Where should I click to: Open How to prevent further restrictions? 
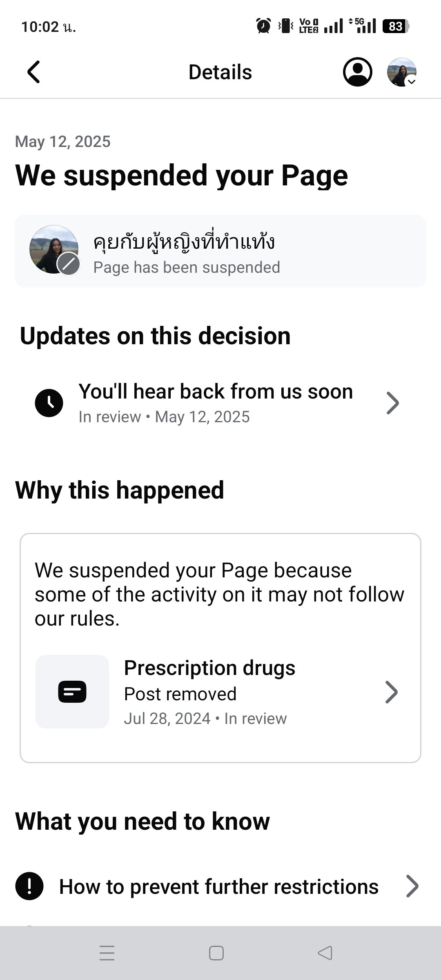click(219, 886)
